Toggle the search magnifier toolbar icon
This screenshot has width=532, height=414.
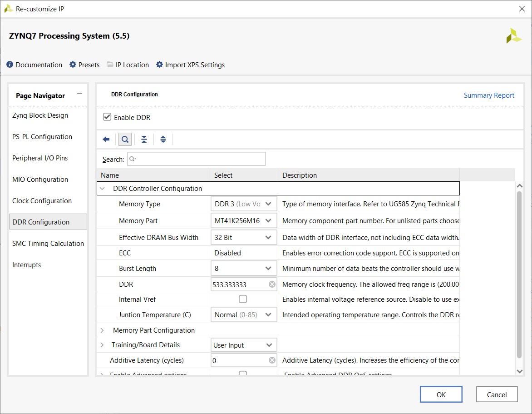click(x=125, y=139)
